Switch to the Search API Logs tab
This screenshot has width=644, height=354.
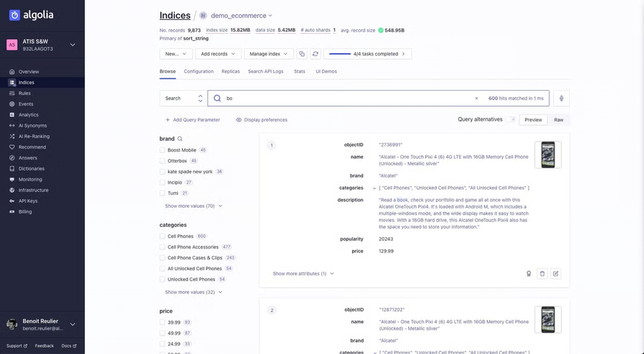265,72
